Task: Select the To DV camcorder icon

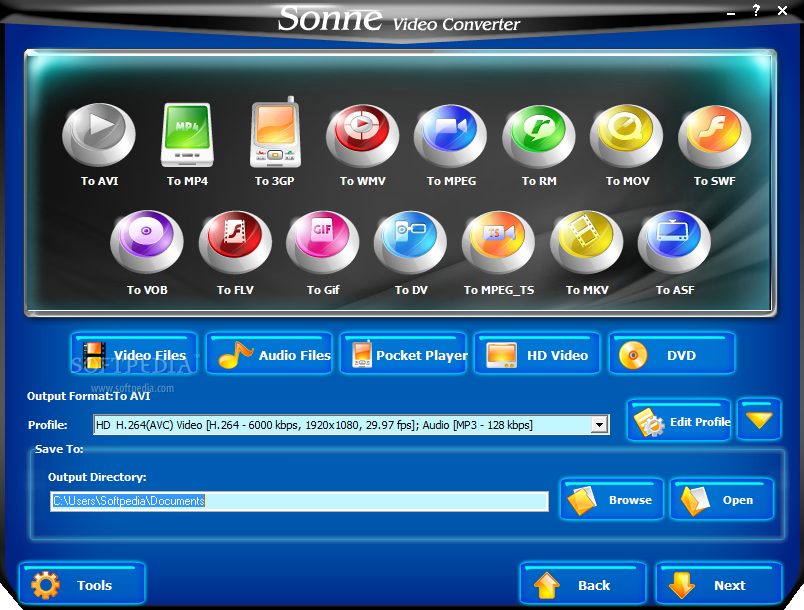Action: coord(411,242)
